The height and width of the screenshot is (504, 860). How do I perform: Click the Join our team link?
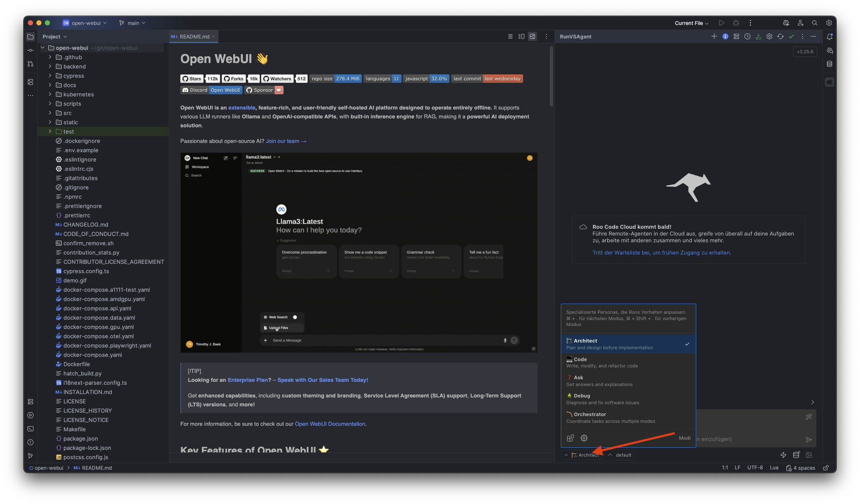coord(286,141)
